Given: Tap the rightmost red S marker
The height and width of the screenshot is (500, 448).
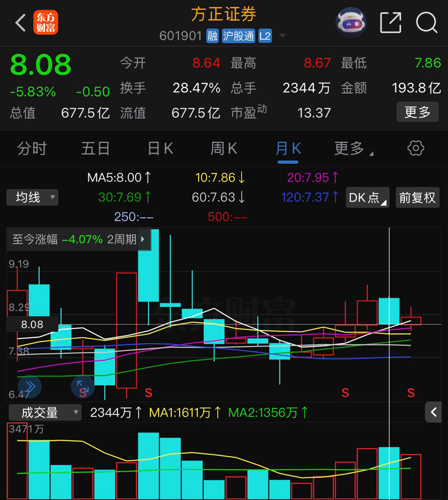Looking at the screenshot, I should (x=411, y=393).
